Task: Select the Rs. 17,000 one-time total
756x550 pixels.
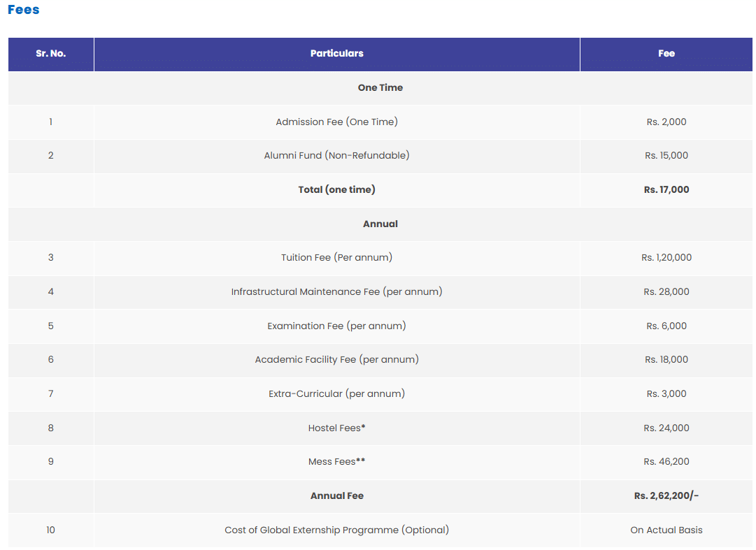Action: pyautogui.click(x=666, y=190)
